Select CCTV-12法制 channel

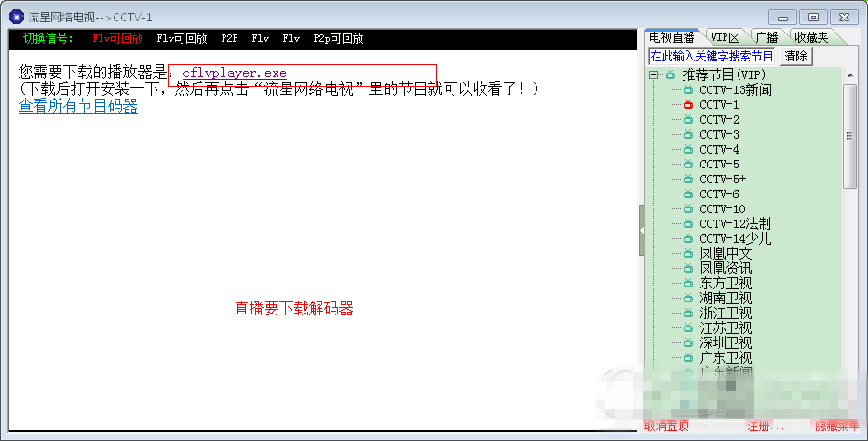coord(735,224)
